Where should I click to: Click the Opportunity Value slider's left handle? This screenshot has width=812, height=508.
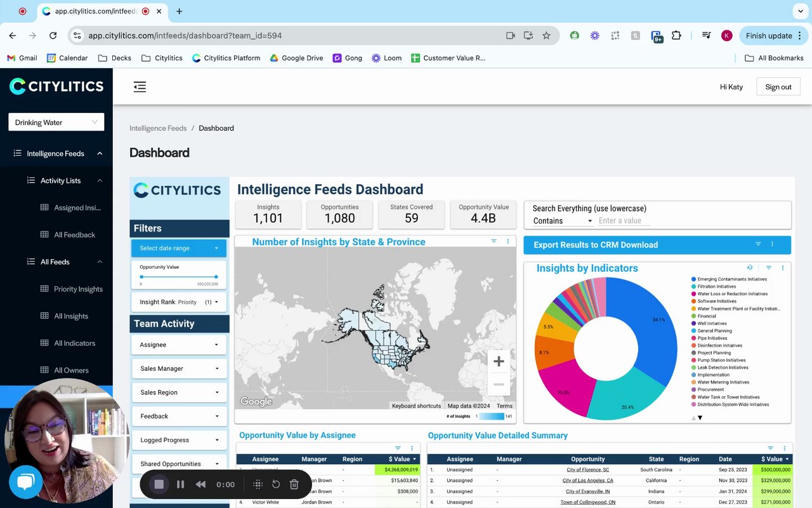pos(141,277)
